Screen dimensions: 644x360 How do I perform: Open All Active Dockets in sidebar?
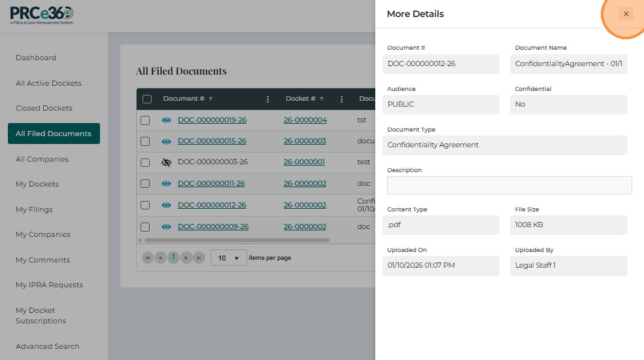pyautogui.click(x=48, y=83)
